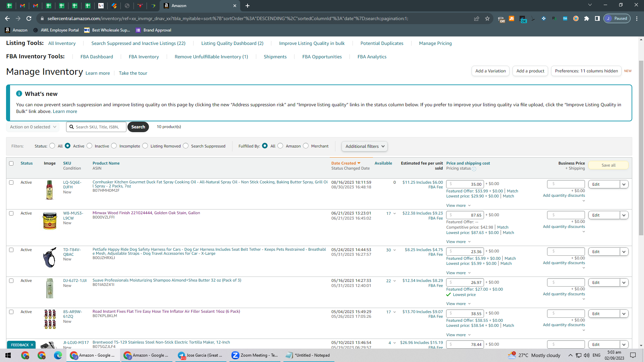Select the Cornhusker Duck Fat Spray row checkbox
The height and width of the screenshot is (362, 644).
(x=11, y=183)
